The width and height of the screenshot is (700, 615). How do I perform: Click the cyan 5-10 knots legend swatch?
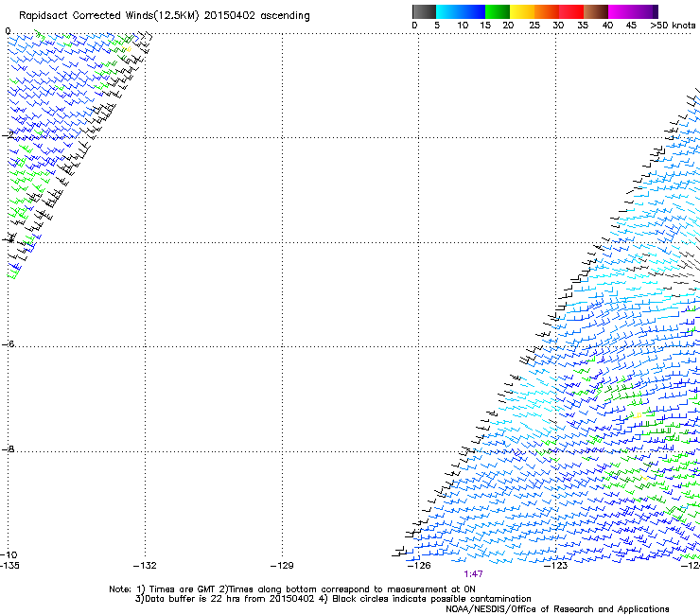[x=447, y=11]
